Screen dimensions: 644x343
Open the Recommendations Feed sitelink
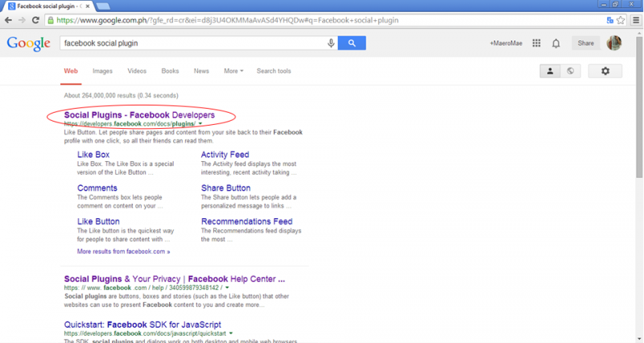(246, 221)
